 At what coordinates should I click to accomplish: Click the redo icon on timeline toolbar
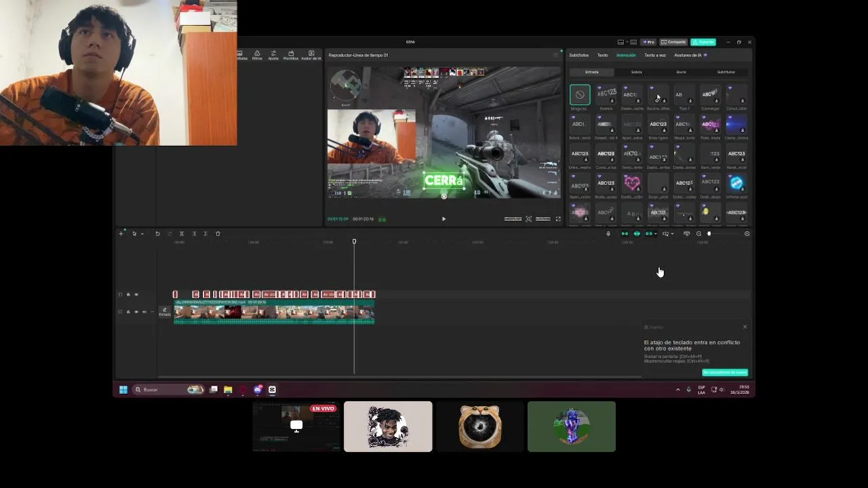(x=170, y=234)
